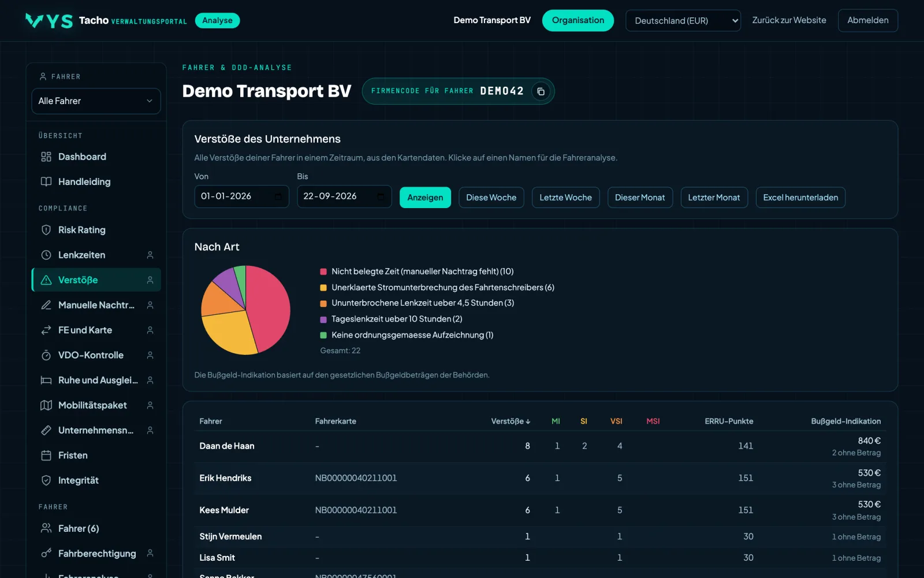Viewport: 924px width, 578px height.
Task: Click the Abmelden button
Action: click(x=868, y=21)
